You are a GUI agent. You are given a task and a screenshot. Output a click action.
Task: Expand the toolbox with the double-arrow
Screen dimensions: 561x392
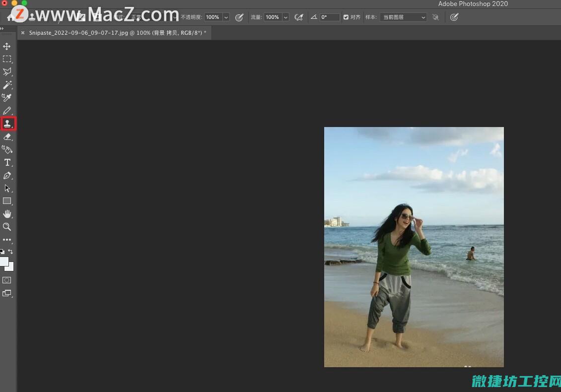click(x=2, y=29)
